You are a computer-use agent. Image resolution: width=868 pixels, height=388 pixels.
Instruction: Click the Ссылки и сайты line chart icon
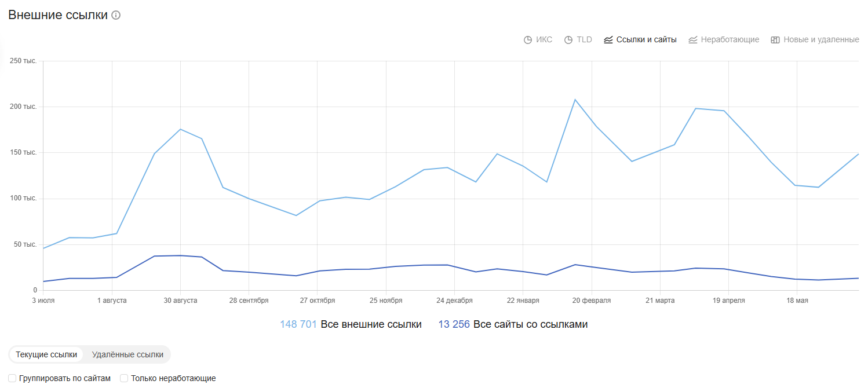608,40
